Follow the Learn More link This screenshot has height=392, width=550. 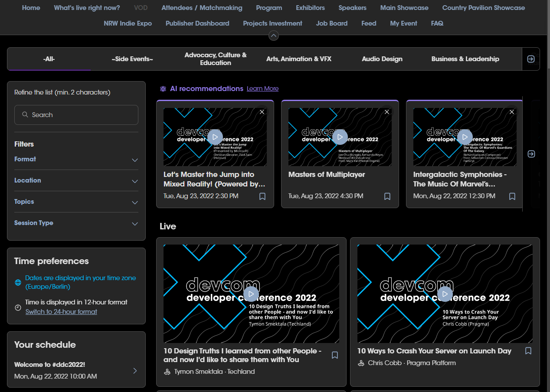click(262, 88)
